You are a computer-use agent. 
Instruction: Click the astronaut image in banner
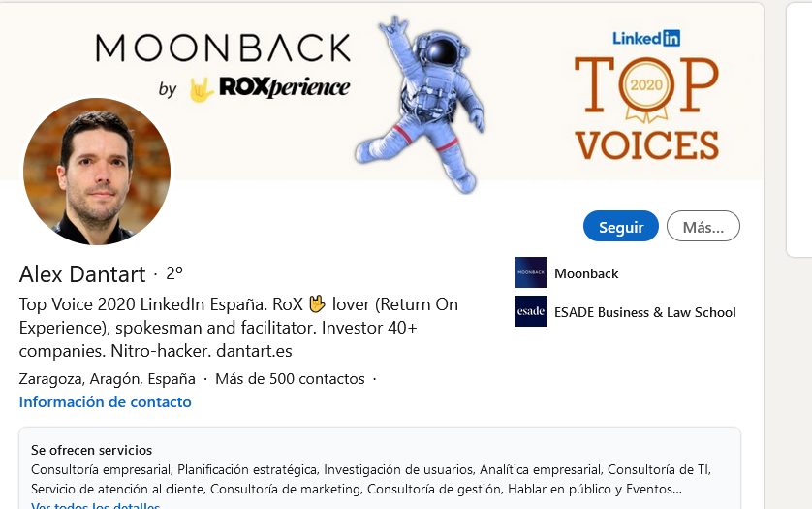[x=420, y=104]
